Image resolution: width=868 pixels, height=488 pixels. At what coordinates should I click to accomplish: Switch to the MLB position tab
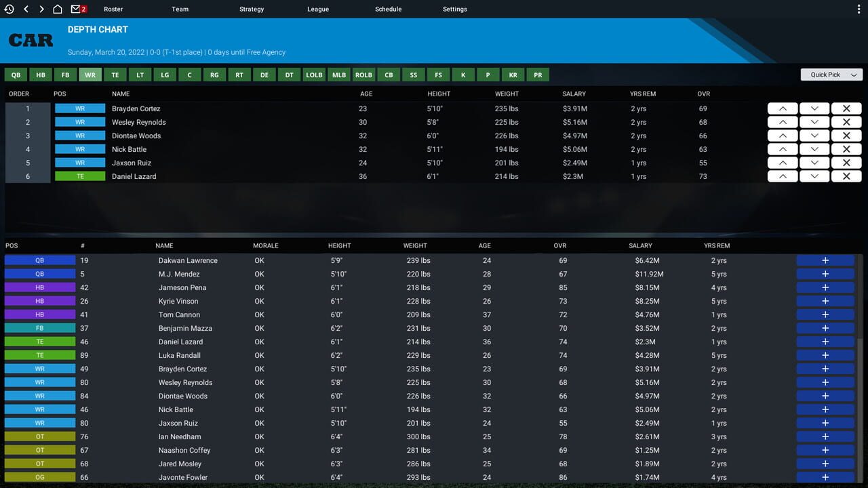(339, 75)
